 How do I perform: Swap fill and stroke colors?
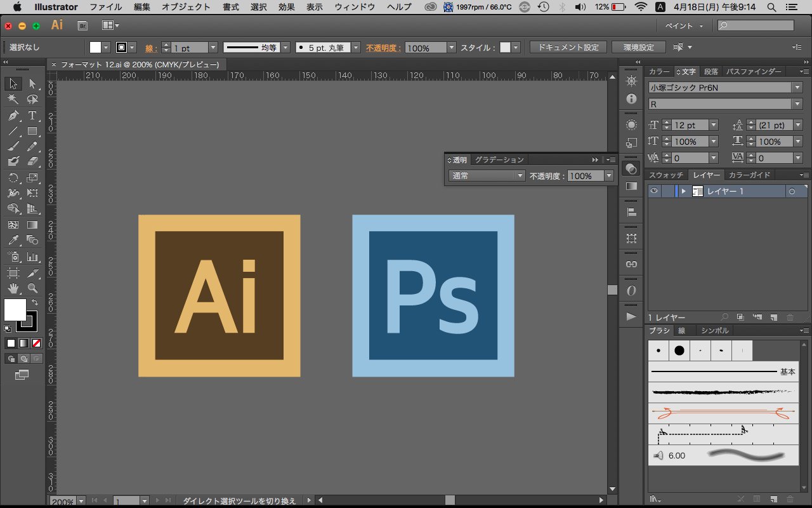(x=35, y=303)
